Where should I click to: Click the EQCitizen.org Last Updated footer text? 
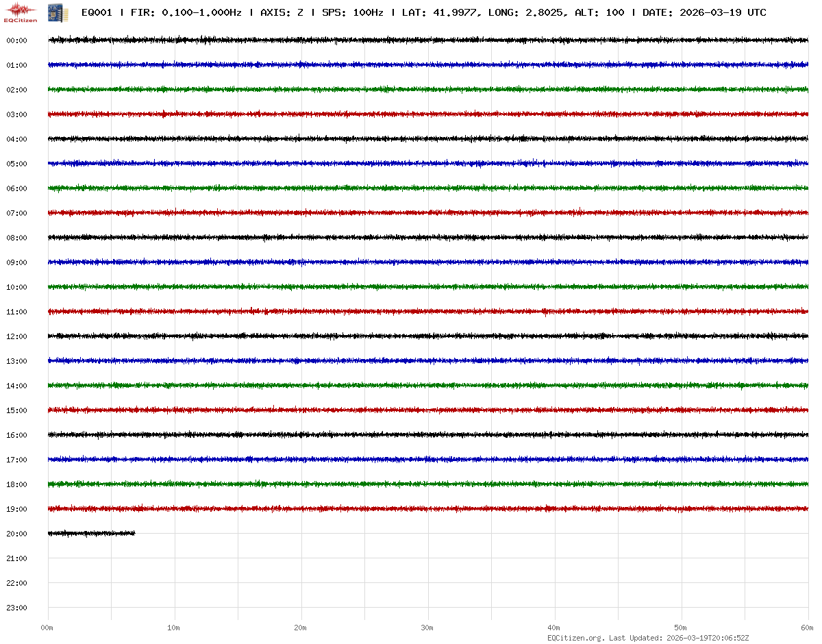pos(647,638)
